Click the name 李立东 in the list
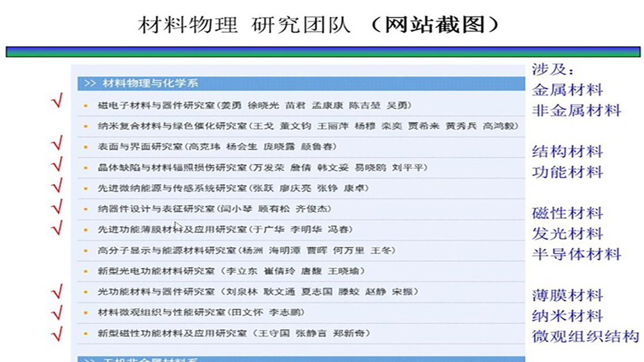Screen dimensions: 644x362 [x=242, y=271]
